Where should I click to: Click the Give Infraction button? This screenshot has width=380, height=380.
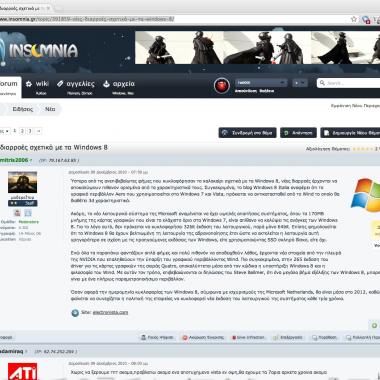pos(248,338)
